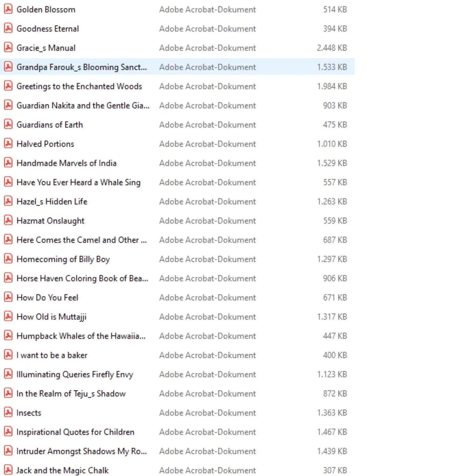The height and width of the screenshot is (476, 476).
Task: Select the PDF icon for Halved Portions
Action: [x=8, y=144]
